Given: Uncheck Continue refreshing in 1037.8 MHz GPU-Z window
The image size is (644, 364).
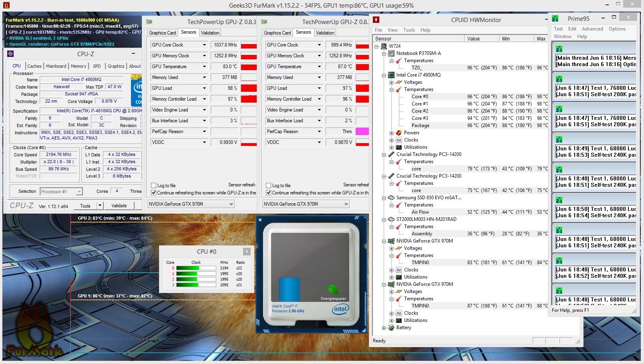Looking at the screenshot, I should pos(154,193).
